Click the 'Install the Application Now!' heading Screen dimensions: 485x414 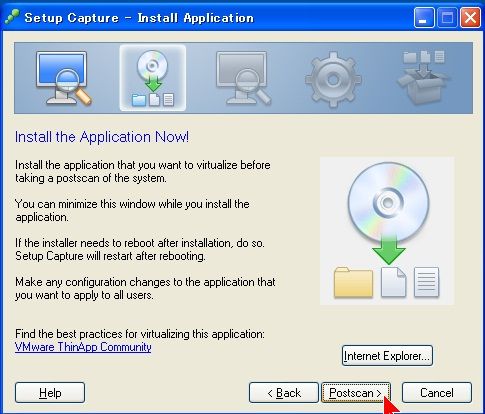[x=102, y=137]
